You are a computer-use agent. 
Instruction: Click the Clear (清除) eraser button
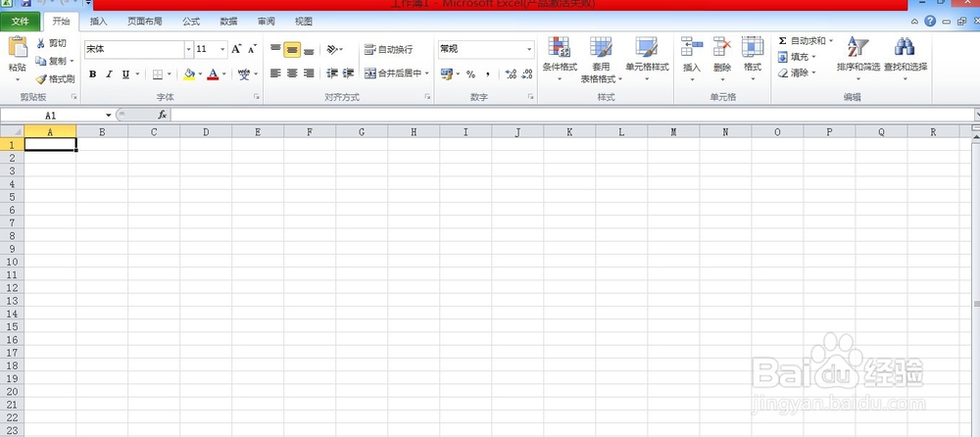(x=793, y=73)
